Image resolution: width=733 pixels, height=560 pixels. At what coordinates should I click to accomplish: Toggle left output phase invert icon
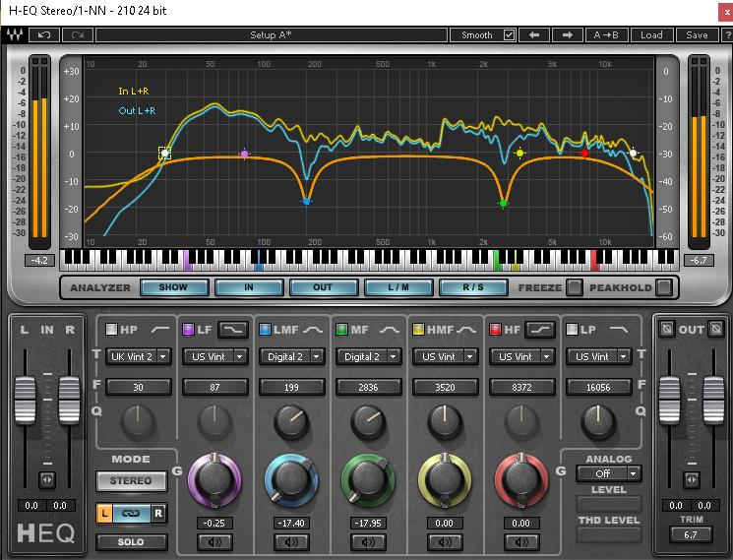pos(667,329)
